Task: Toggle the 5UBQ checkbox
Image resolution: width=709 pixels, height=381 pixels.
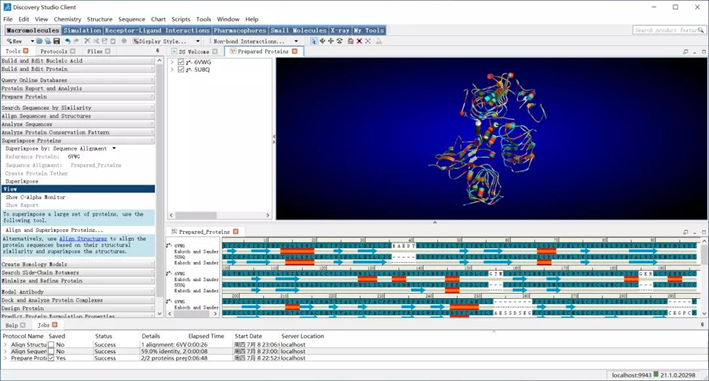Action: click(x=181, y=70)
